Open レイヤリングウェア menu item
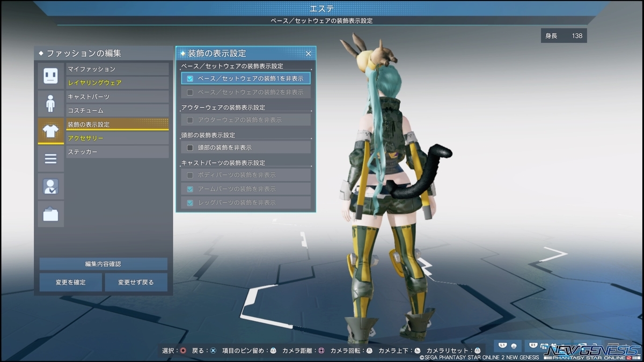 click(117, 83)
